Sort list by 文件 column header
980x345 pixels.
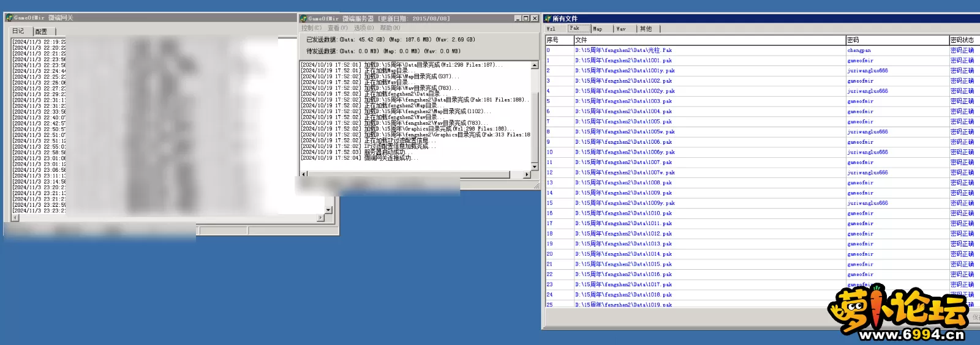pyautogui.click(x=709, y=40)
